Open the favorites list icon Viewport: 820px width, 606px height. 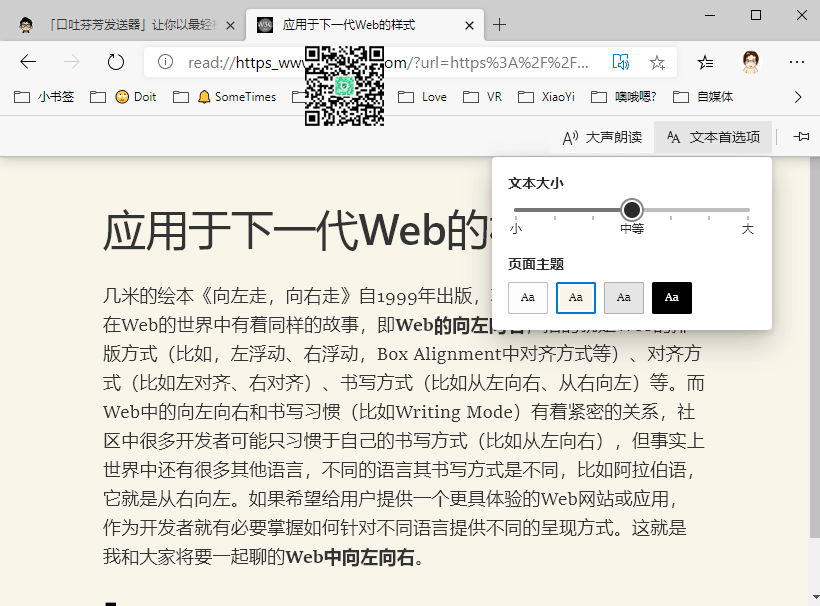coord(705,63)
